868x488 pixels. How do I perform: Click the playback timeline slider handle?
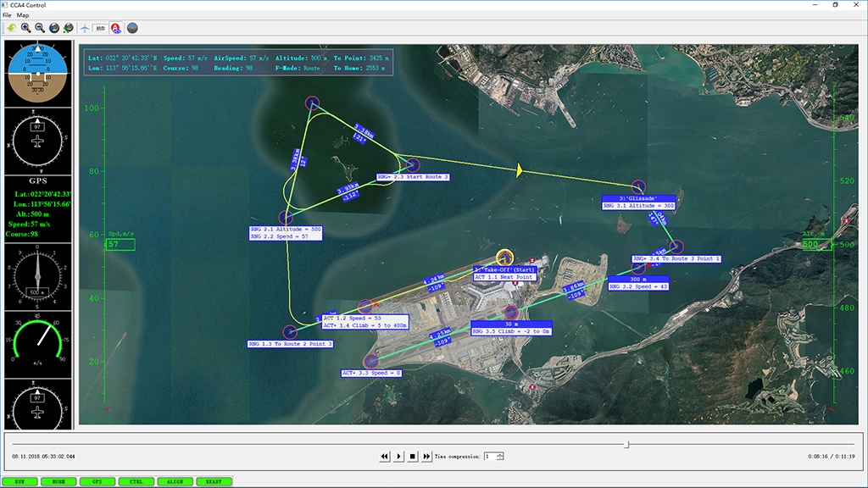(626, 444)
